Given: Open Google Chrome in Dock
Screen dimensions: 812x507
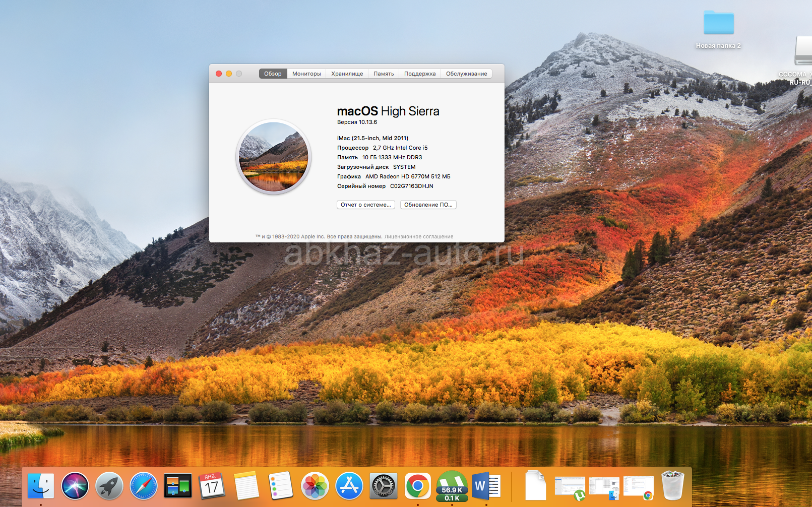Looking at the screenshot, I should [418, 486].
